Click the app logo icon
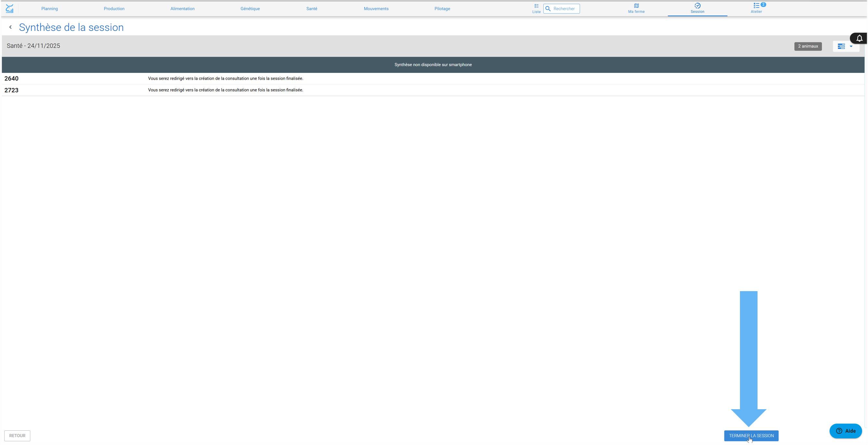Viewport: 868px width, 445px height. 10,8
